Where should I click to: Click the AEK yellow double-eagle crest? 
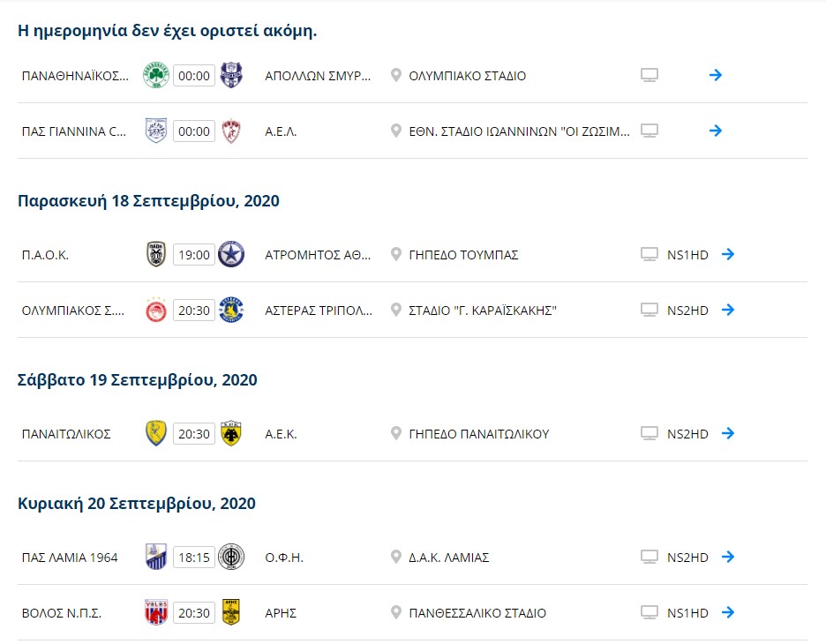click(230, 433)
